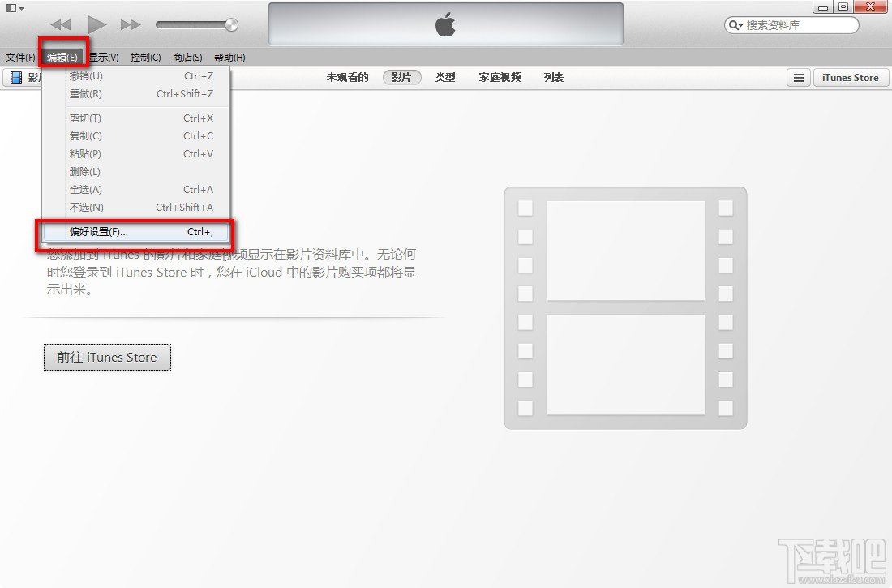Click the fast-forward playback icon

coord(130,24)
